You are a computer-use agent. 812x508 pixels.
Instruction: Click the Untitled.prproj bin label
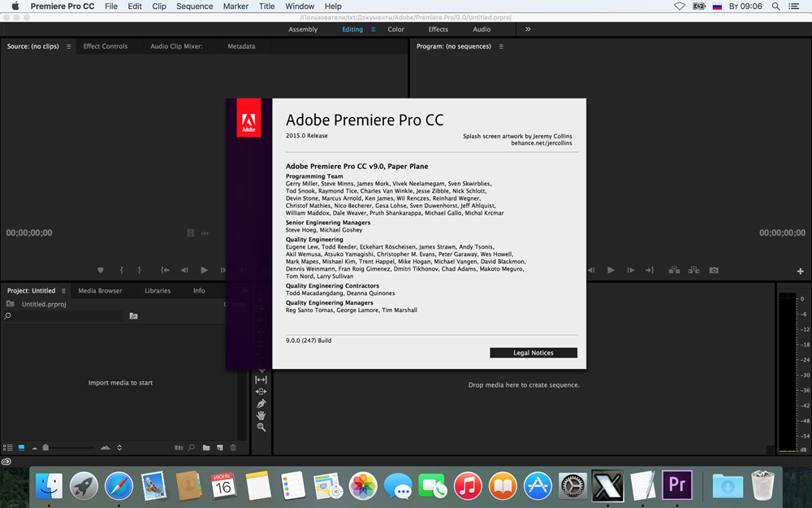44,304
